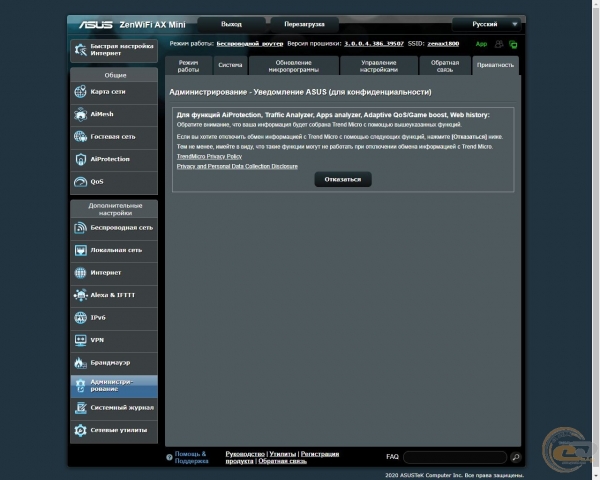The width and height of the screenshot is (600, 480).
Task: Click the ASUS logo
Action: pos(96,25)
